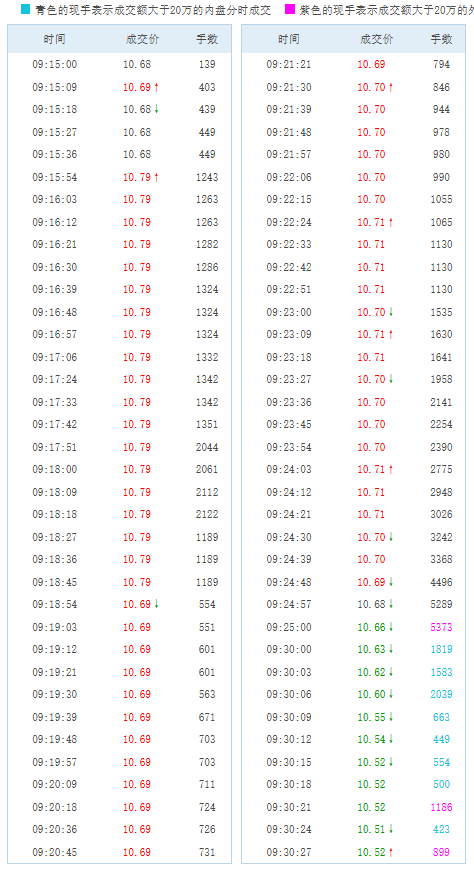Select the time cell 09:16:30
474x869 pixels.
click(54, 267)
